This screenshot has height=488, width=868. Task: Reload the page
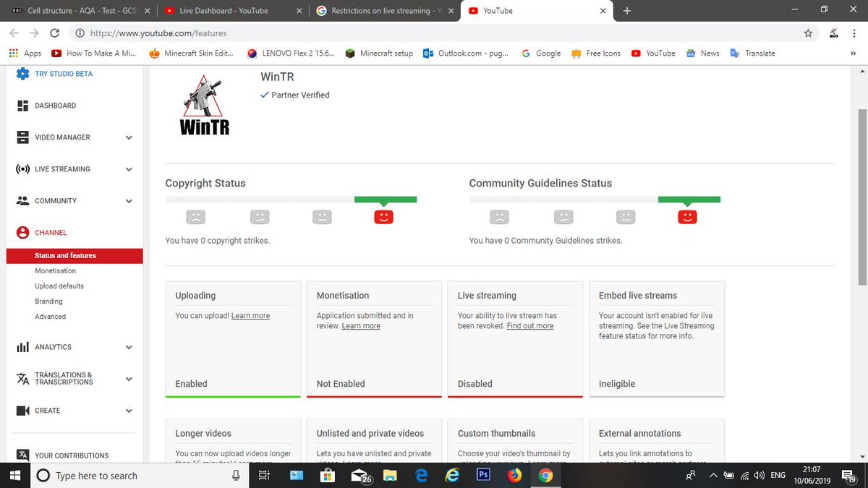coord(55,33)
